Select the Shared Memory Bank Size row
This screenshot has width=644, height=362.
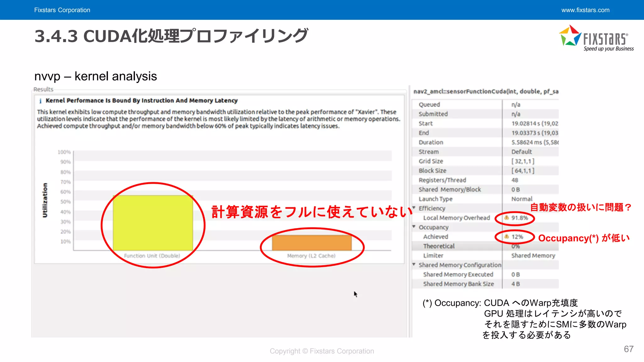pyautogui.click(x=485, y=283)
